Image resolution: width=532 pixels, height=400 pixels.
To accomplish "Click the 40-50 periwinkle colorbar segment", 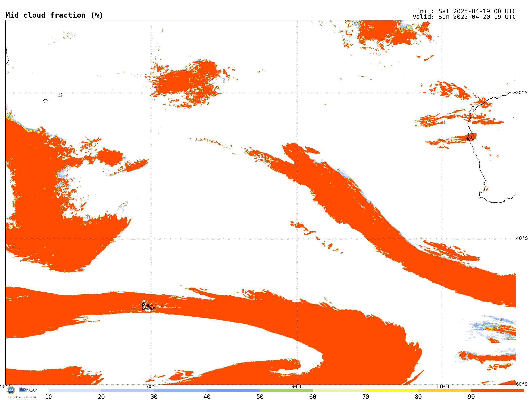I will click(233, 391).
